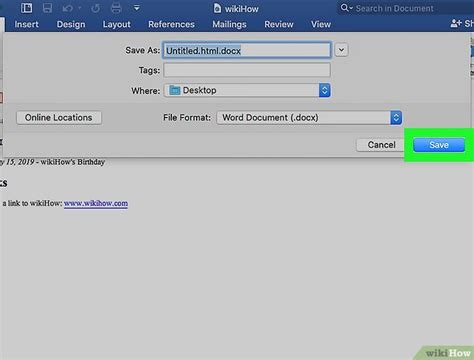The height and width of the screenshot is (360, 474).
Task: Click the Save As filename field
Action: [x=247, y=50]
